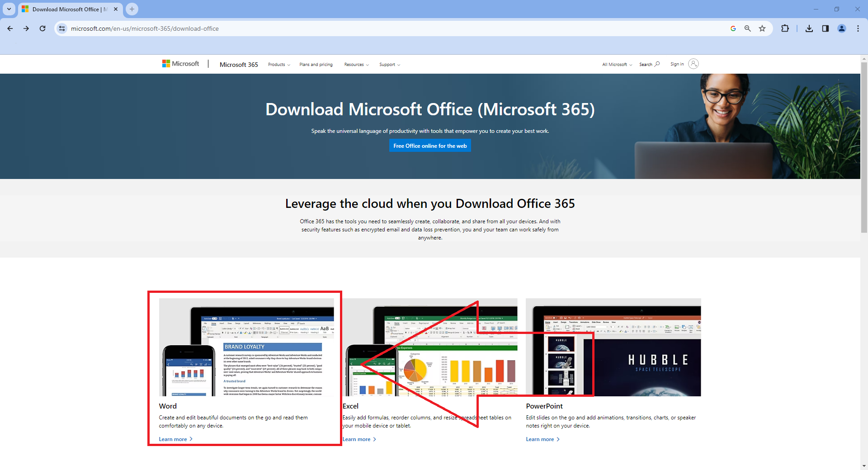Screen dimensions: 868x470
Task: Open the Word product thumbnail image
Action: tap(246, 347)
